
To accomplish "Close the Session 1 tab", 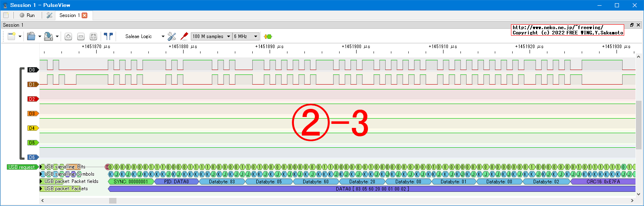I will [x=84, y=15].
